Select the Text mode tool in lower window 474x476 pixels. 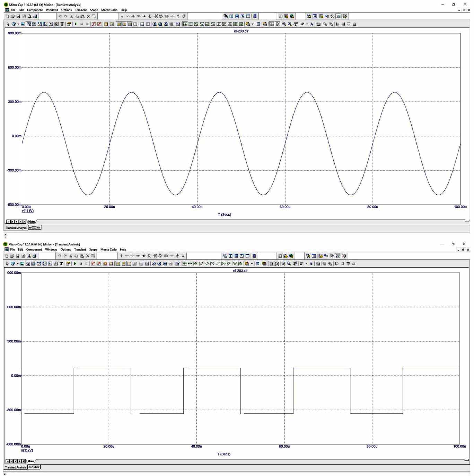point(61,264)
